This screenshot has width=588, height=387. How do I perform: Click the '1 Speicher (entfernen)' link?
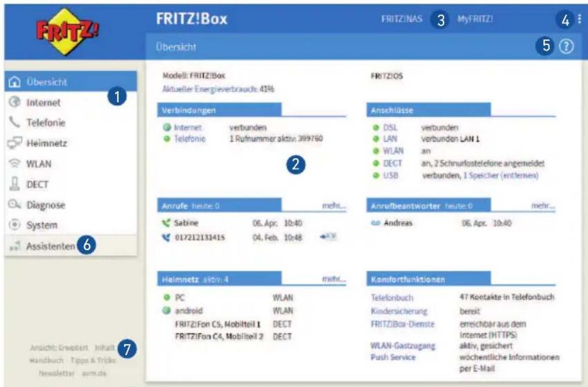click(x=501, y=175)
